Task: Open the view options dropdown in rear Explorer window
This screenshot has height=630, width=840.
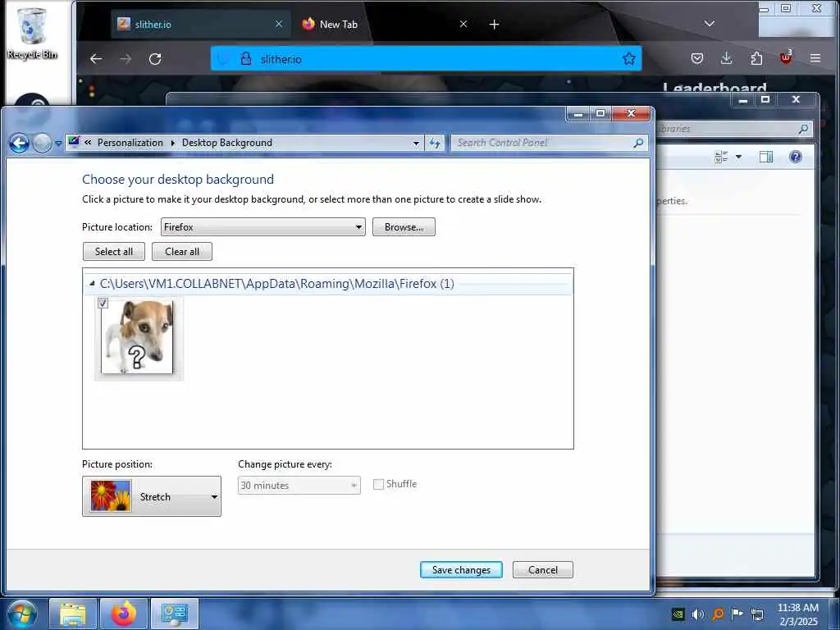Action: [739, 157]
